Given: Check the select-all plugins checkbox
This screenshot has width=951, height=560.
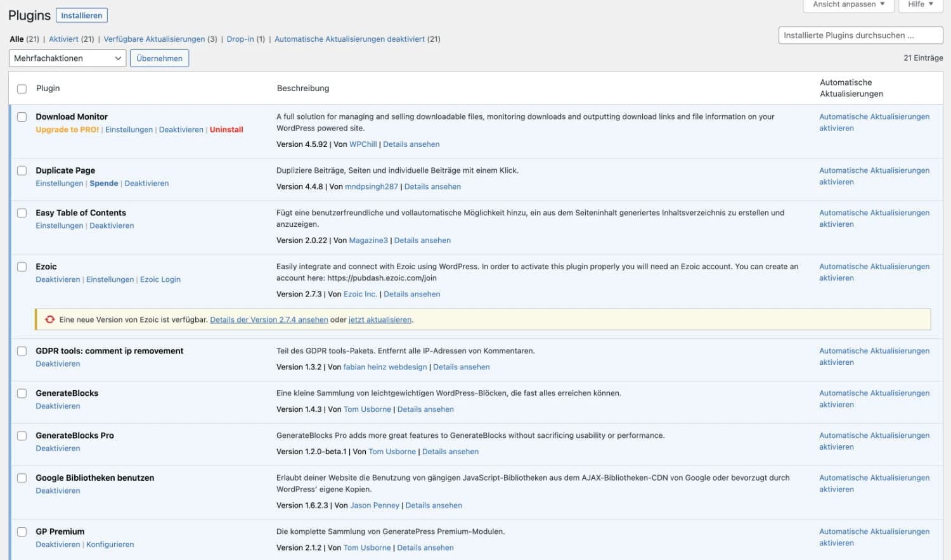Looking at the screenshot, I should (x=22, y=89).
